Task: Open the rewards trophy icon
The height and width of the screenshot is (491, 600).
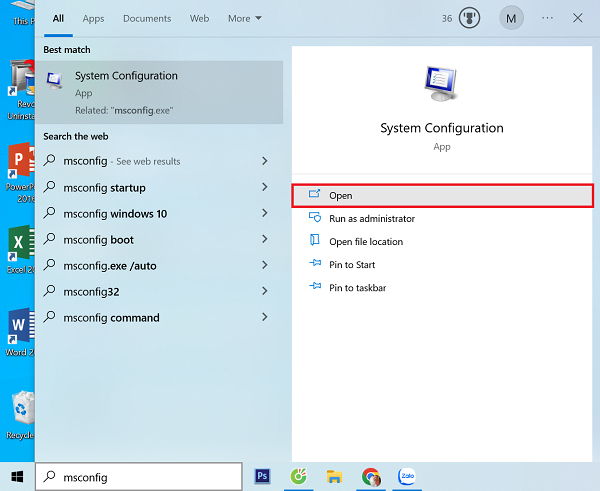Action: click(469, 18)
